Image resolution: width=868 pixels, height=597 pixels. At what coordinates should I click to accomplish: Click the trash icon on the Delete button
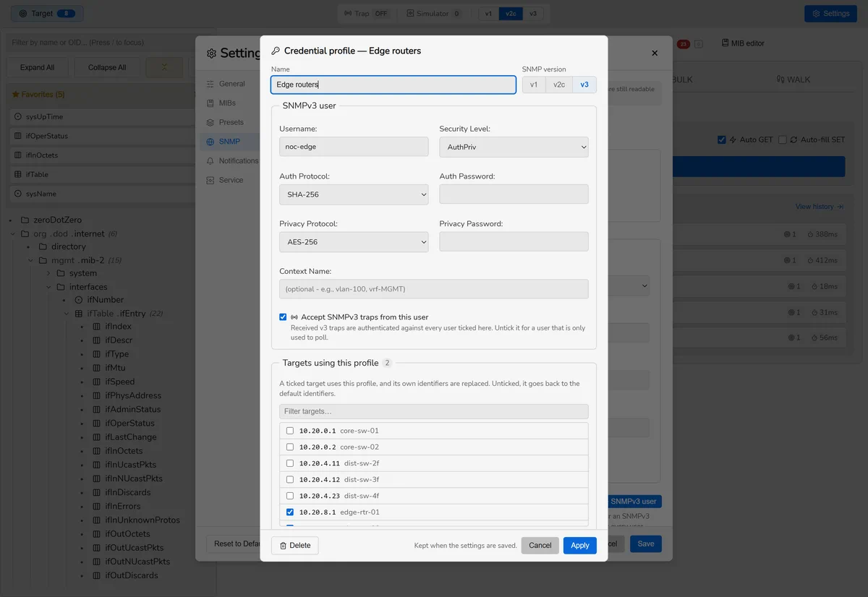point(283,546)
